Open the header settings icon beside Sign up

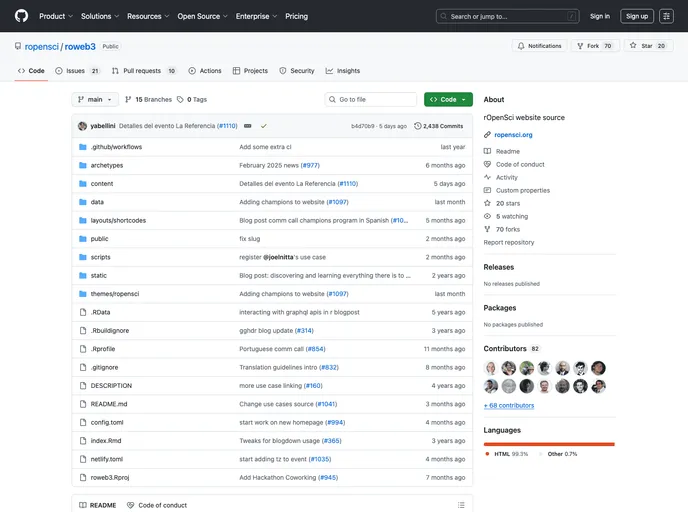(x=666, y=16)
